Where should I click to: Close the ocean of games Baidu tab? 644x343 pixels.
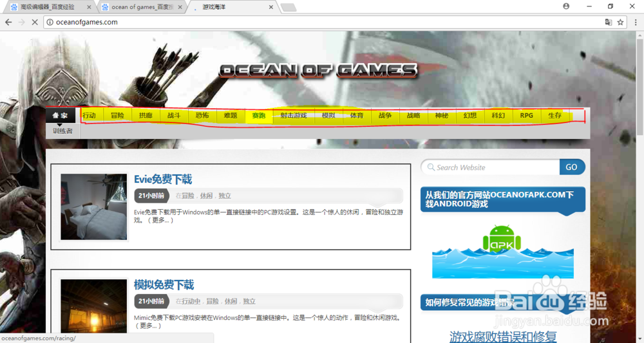click(180, 7)
